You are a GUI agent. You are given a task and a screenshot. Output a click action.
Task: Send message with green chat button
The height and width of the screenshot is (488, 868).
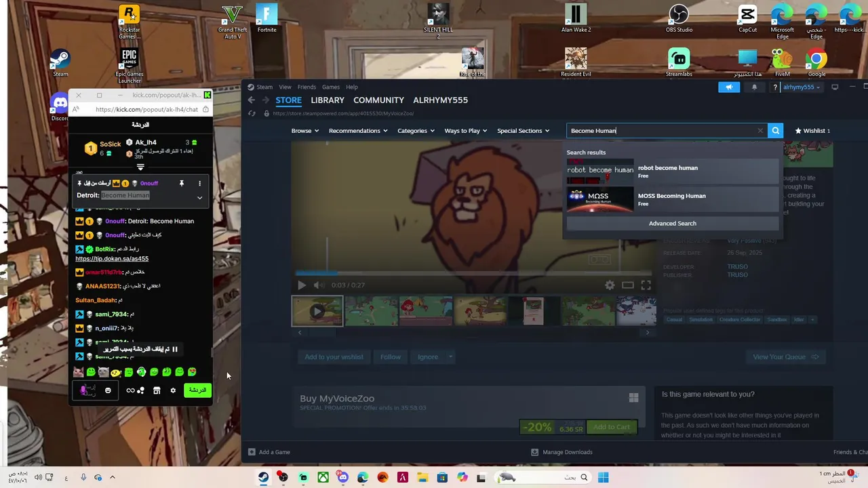click(x=197, y=390)
